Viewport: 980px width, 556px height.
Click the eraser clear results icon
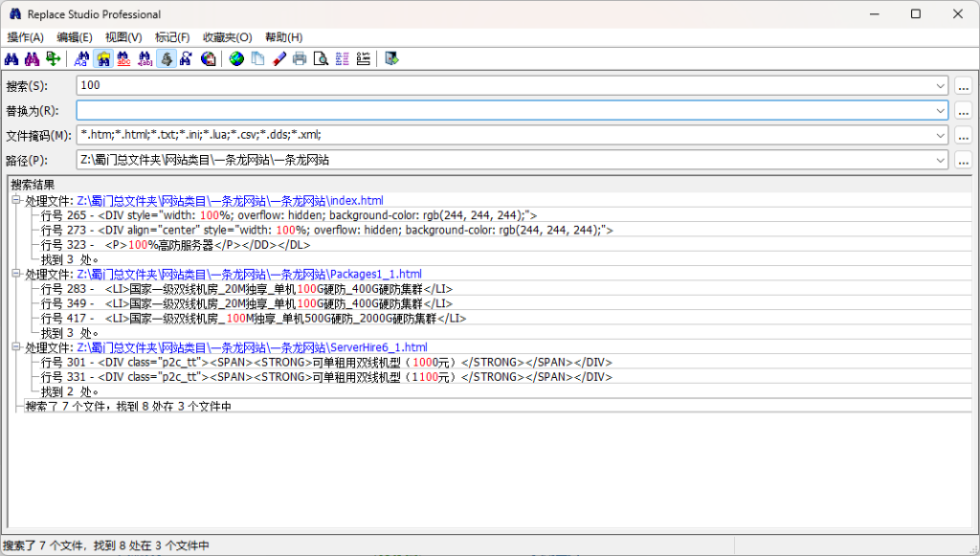point(278,58)
